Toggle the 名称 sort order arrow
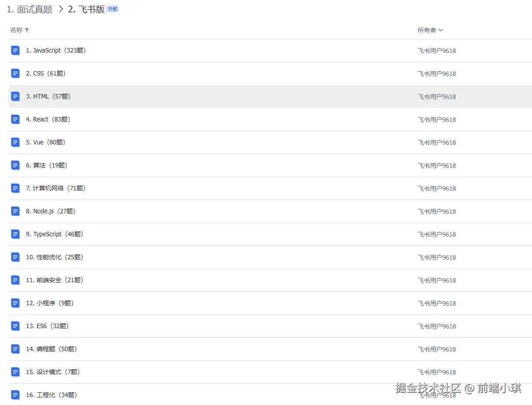This screenshot has width=532, height=405. tap(27, 30)
